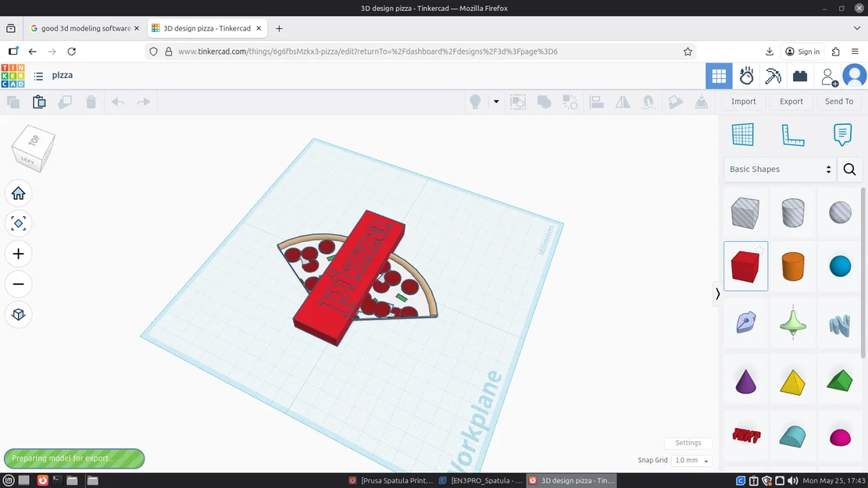Open a new browser tab

[279, 28]
